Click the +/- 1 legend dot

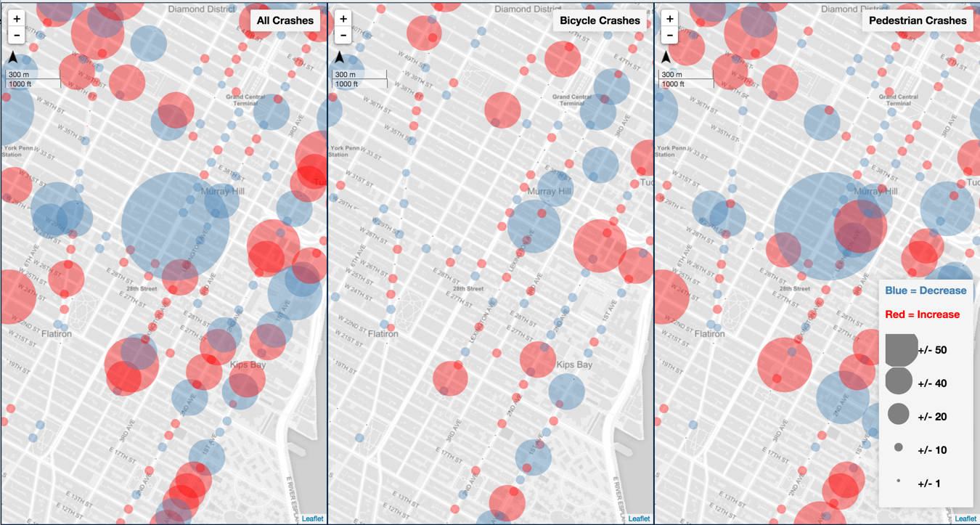coord(899,481)
